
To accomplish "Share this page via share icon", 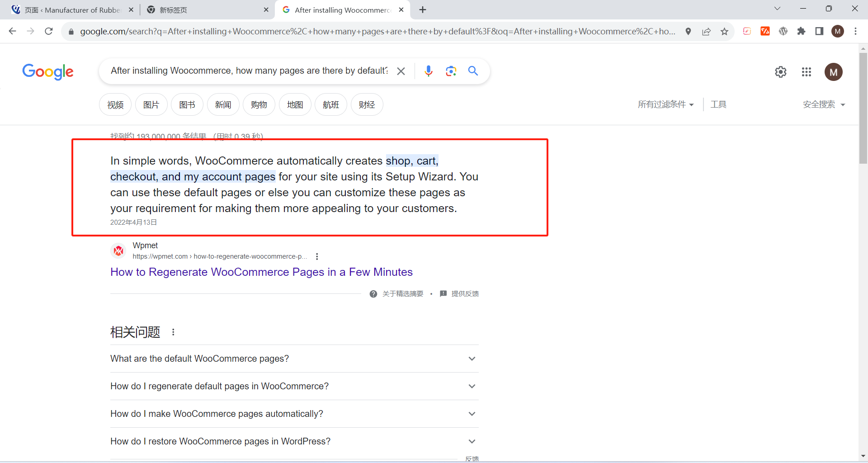I will (x=706, y=31).
